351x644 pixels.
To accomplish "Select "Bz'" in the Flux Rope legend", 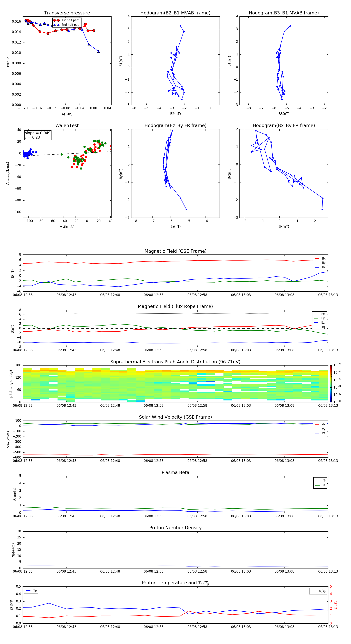I will pos(320,323).
